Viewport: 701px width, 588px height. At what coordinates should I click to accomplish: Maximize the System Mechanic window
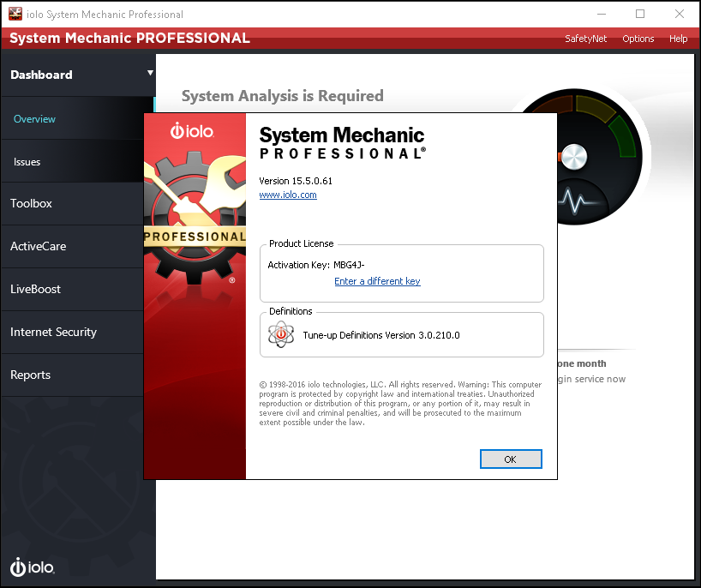[x=640, y=15]
